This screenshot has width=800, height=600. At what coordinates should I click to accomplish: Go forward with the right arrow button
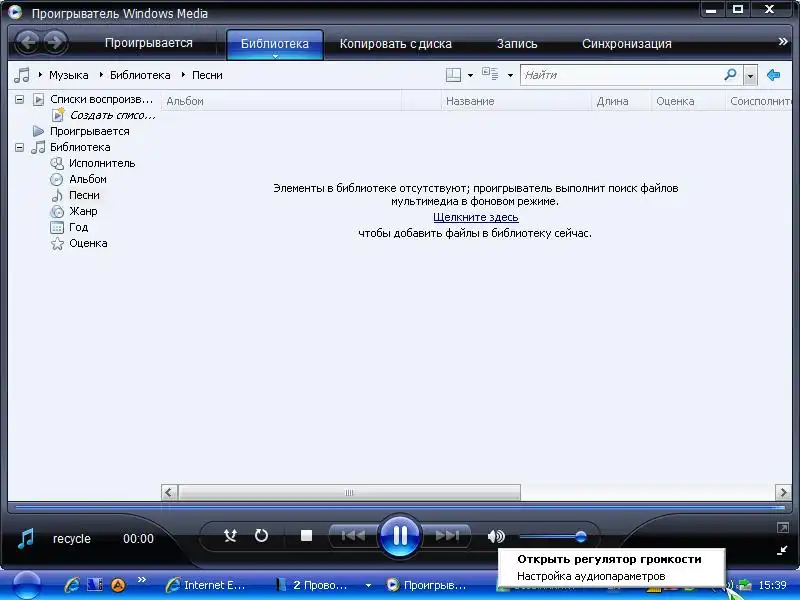click(55, 42)
